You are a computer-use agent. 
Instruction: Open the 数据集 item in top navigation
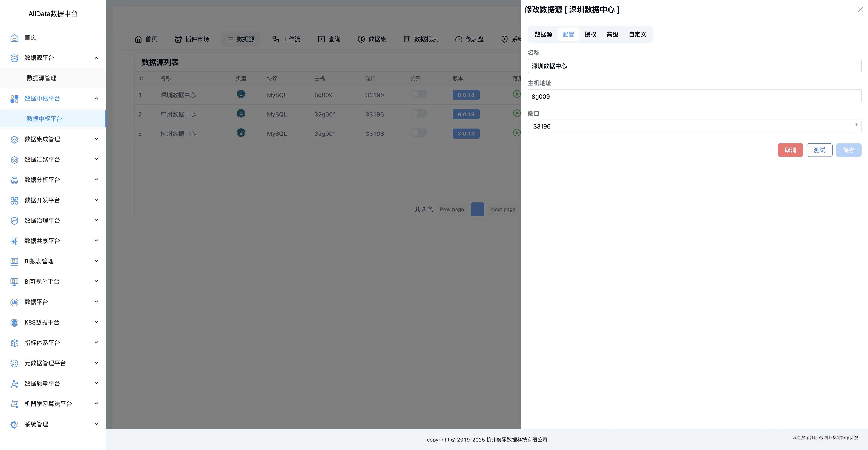(x=372, y=39)
